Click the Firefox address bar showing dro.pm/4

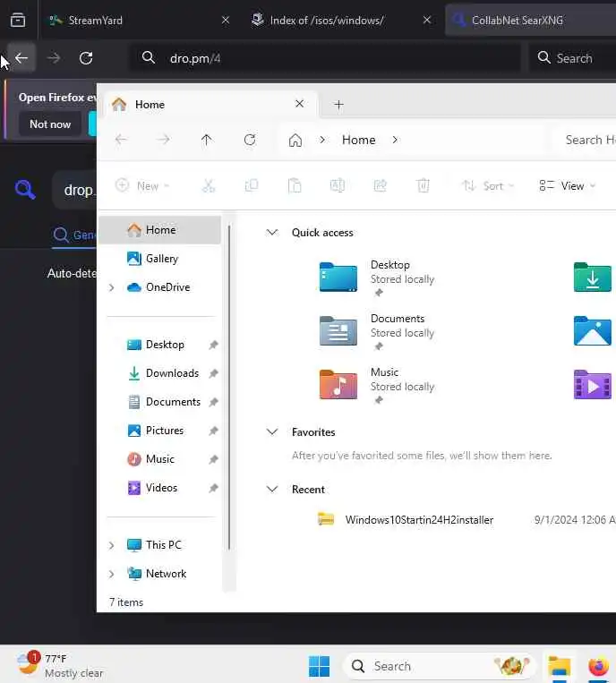325,58
